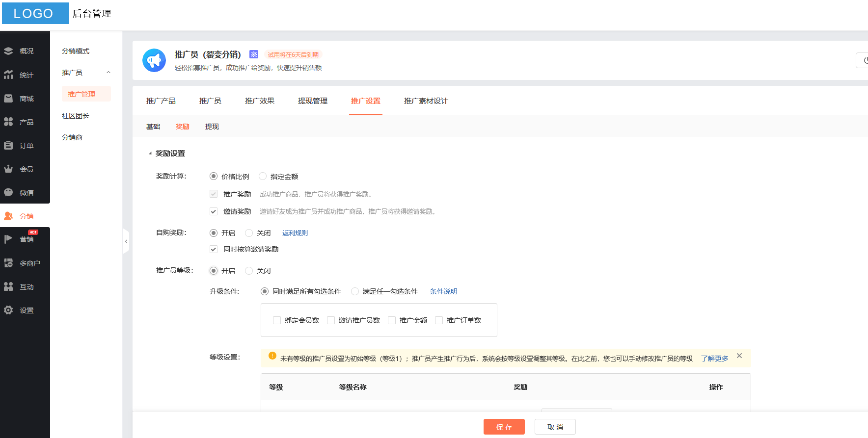Collapse the secondary sidebar panel handle

pyautogui.click(x=126, y=241)
